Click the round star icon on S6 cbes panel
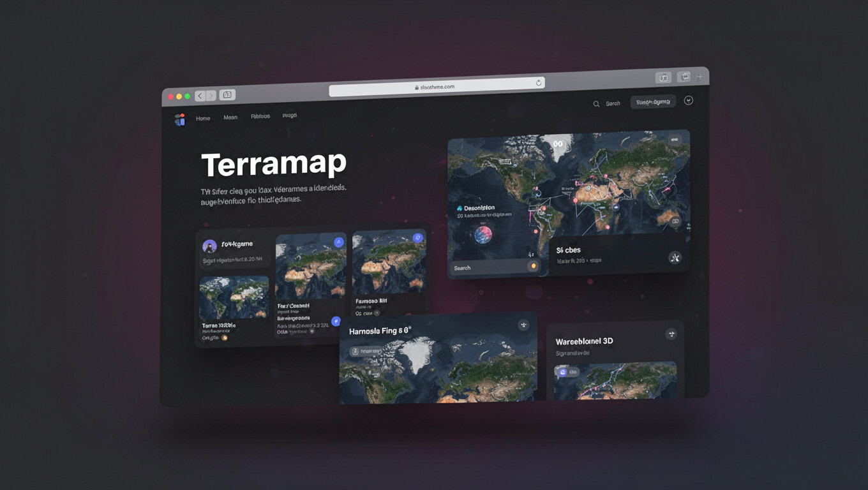This screenshot has height=490, width=868. pyautogui.click(x=675, y=258)
